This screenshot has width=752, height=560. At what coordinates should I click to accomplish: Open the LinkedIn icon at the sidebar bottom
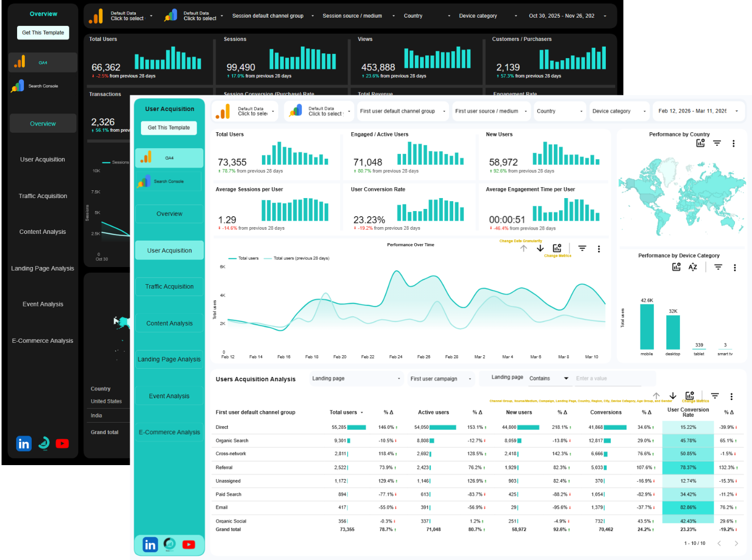point(150,544)
